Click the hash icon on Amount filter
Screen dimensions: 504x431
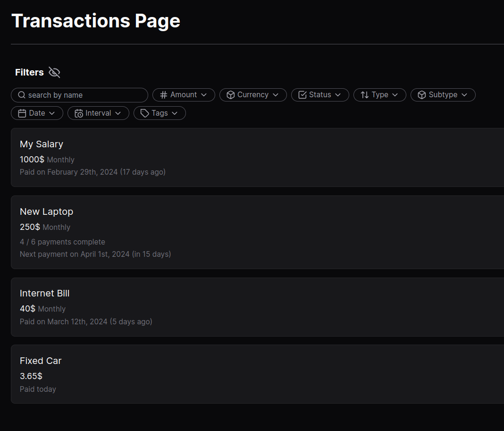[x=164, y=95]
